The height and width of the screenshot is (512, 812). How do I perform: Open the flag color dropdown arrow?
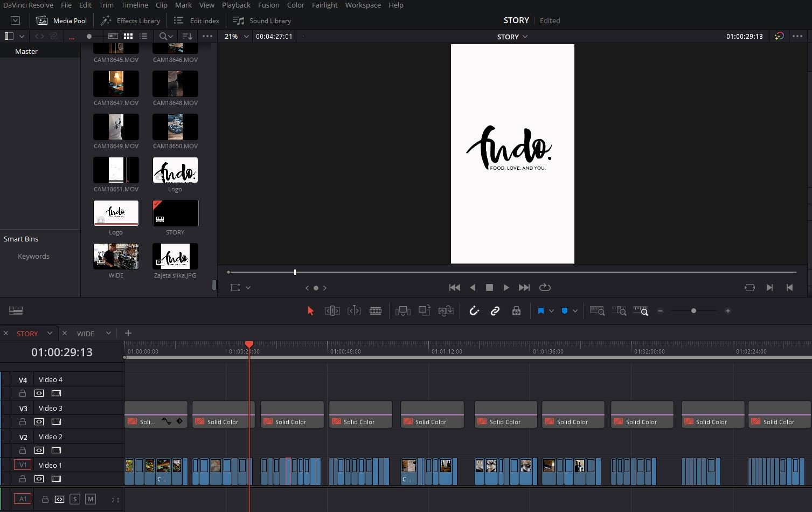click(551, 311)
